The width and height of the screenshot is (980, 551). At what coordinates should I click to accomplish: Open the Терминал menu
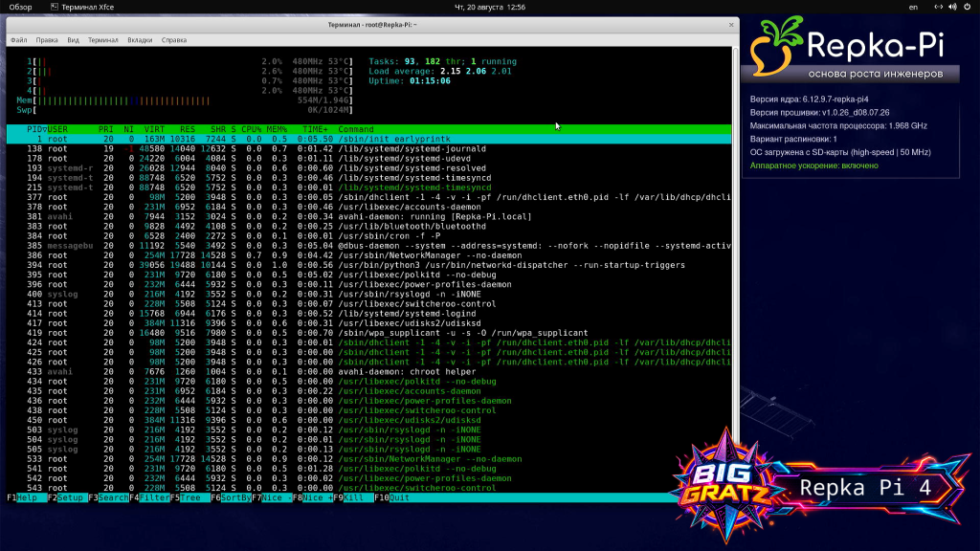pos(103,40)
